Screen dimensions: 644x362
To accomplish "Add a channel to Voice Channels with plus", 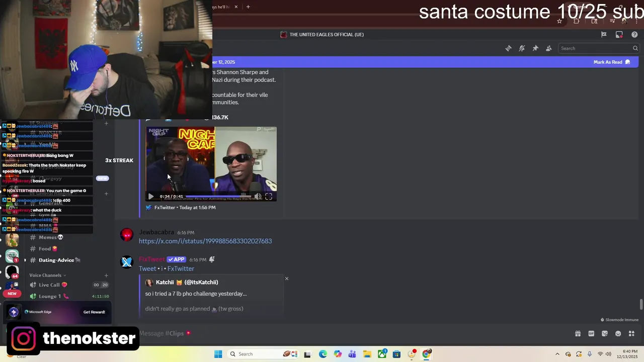I will click(x=106, y=275).
